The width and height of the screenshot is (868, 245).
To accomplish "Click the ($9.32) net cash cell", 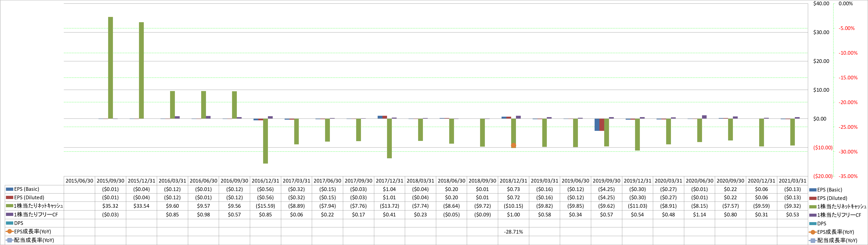I will point(793,206).
